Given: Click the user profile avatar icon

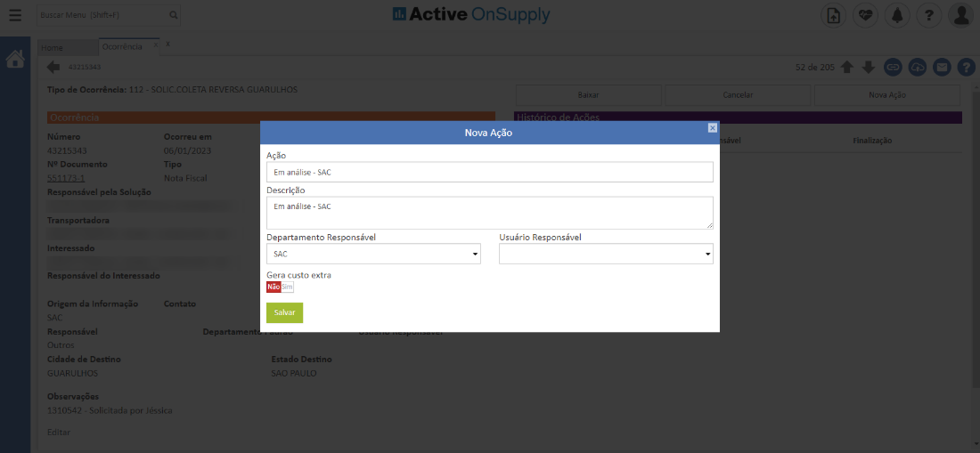Looking at the screenshot, I should pos(960,15).
